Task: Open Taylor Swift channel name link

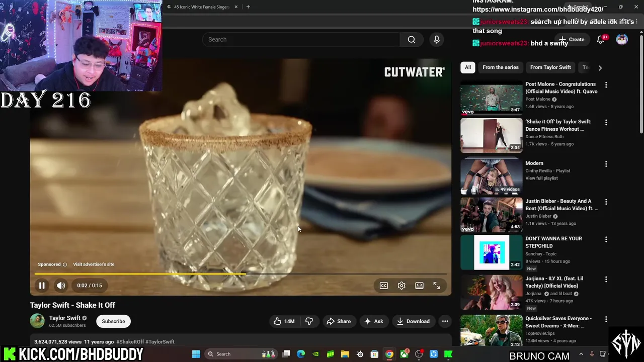Action: (x=64, y=318)
